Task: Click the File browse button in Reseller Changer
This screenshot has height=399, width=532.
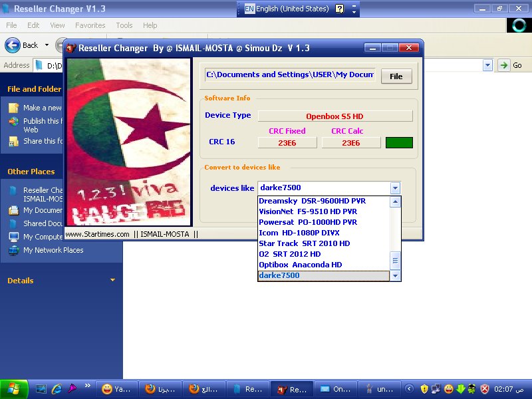Action: (396, 76)
